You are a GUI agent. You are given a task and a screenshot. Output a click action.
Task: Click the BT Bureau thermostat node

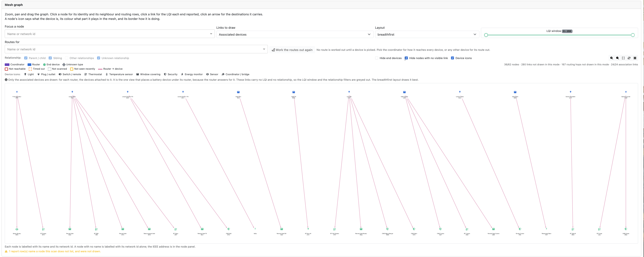point(43,229)
